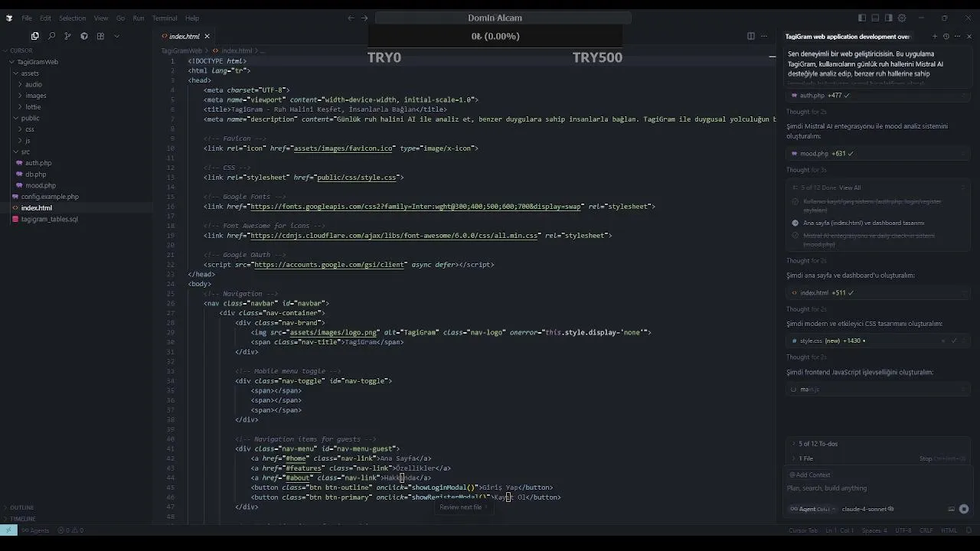
Task: Open the Terminal menu
Action: [165, 18]
